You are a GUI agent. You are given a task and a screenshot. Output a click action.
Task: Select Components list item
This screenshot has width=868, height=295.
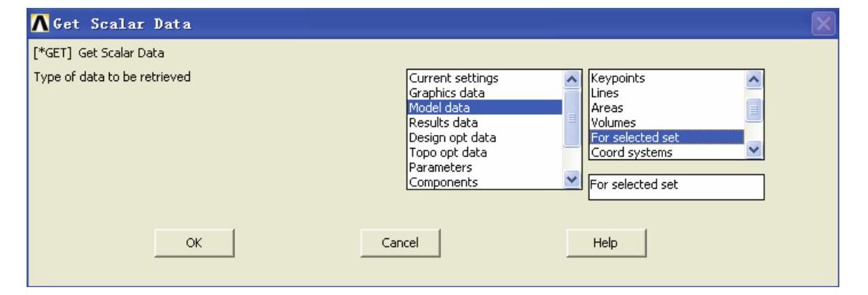tap(443, 182)
